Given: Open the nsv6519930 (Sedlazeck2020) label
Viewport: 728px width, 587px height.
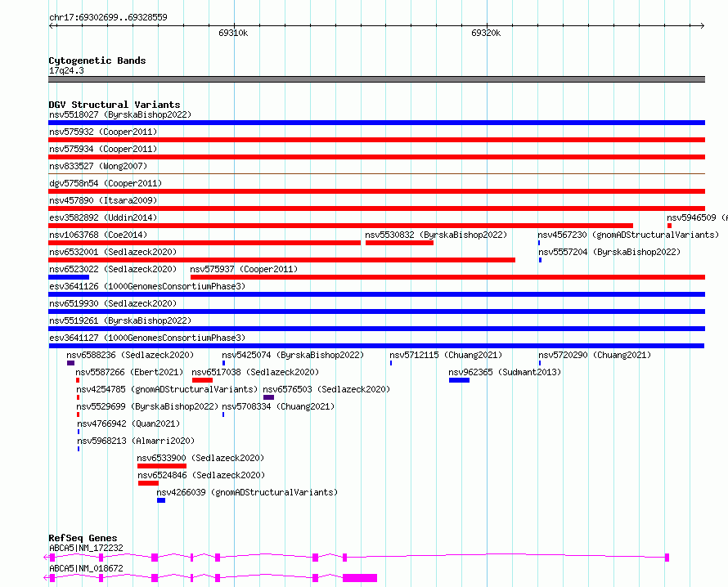Looking at the screenshot, I should click(x=113, y=303).
